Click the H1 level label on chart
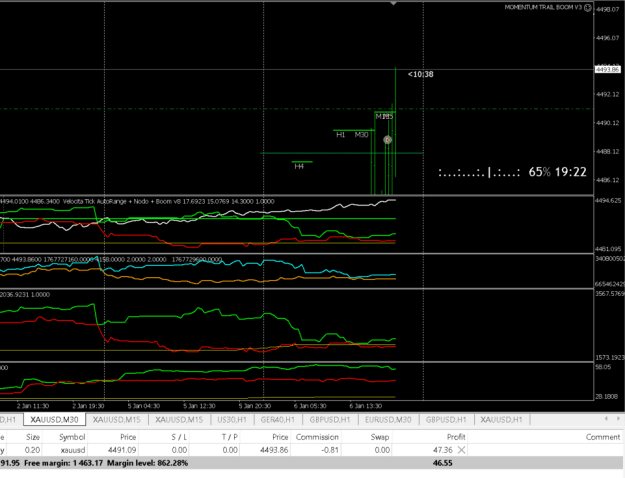This screenshot has width=625, height=478. click(340, 135)
